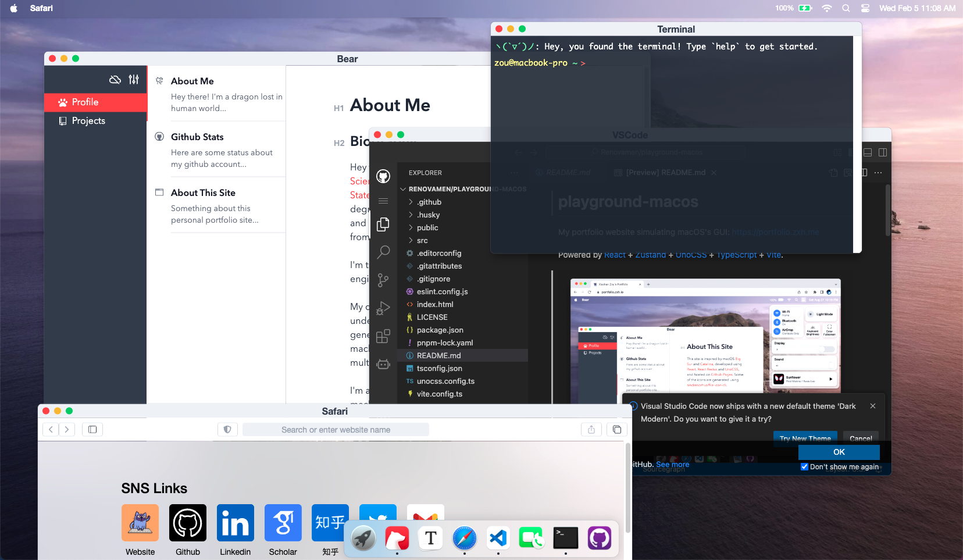963x560 pixels.
Task: Open Control Center in the menu bar
Action: [x=865, y=8]
